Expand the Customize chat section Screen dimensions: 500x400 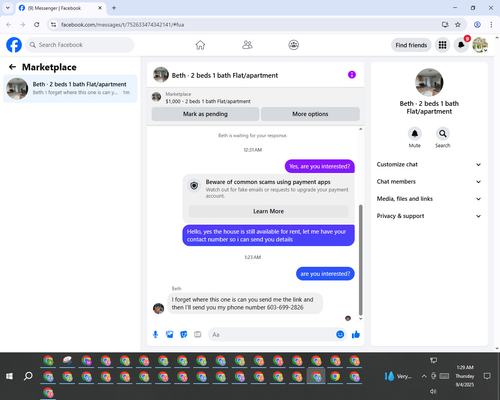[429, 164]
